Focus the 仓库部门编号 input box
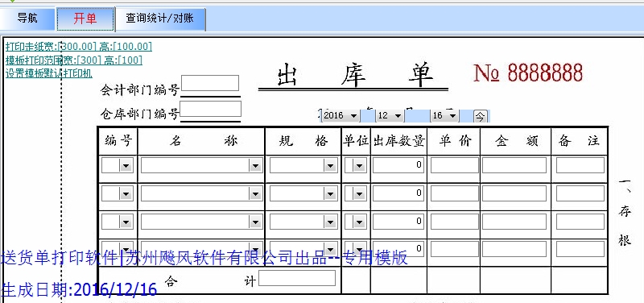 pos(210,109)
